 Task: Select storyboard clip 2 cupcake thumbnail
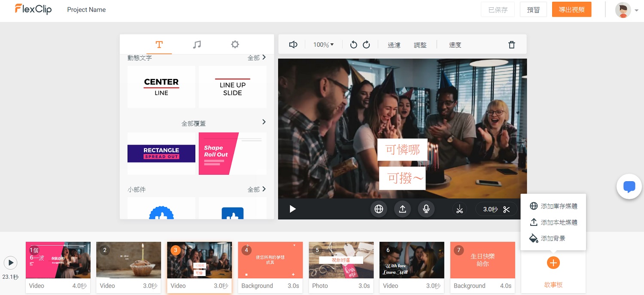(129, 260)
